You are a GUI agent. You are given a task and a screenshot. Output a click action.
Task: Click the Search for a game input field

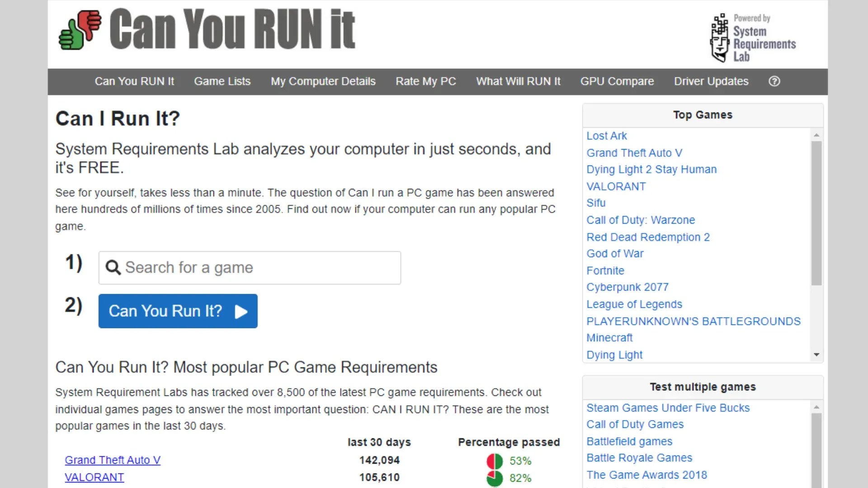pos(250,267)
